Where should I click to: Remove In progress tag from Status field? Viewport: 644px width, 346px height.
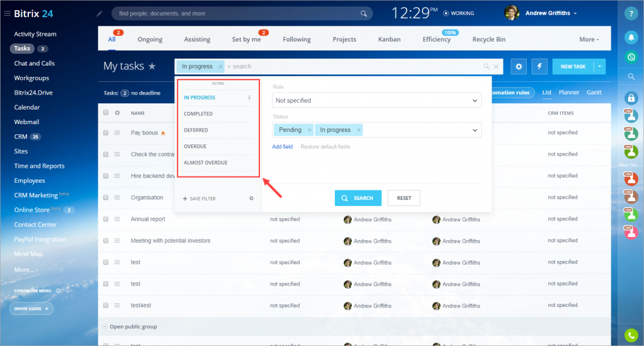tap(359, 130)
